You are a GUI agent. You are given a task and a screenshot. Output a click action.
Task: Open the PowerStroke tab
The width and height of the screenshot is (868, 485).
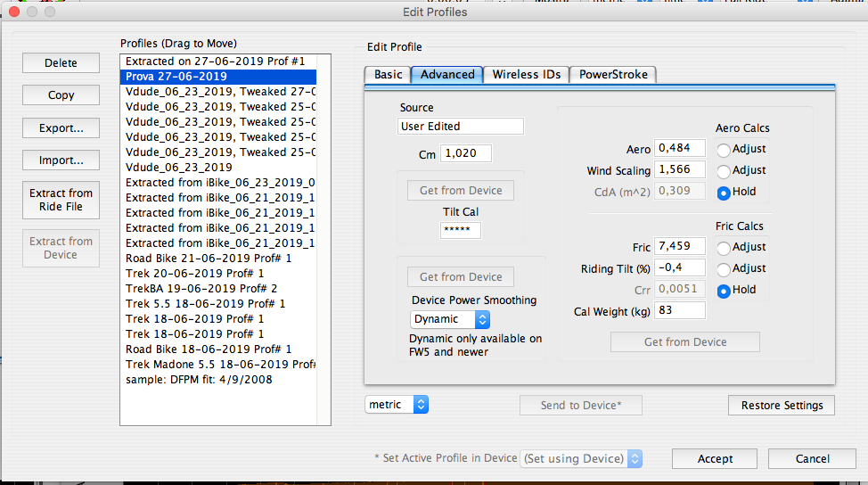tap(614, 75)
